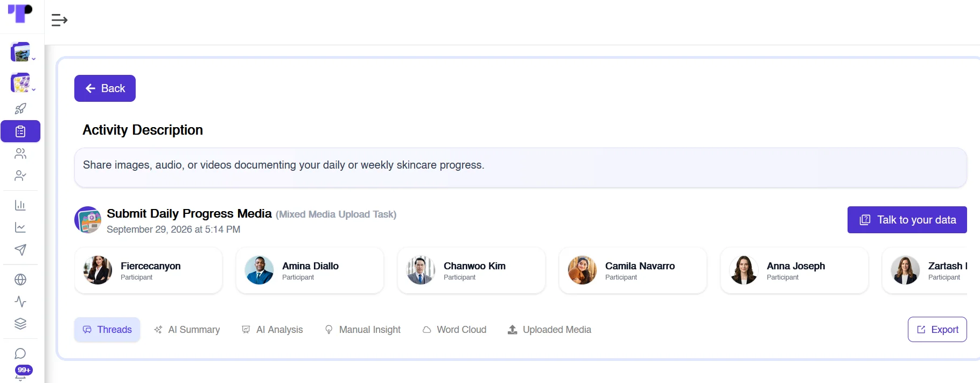This screenshot has height=383, width=980.
Task: Select the Camila Navarro participant card
Action: click(633, 270)
